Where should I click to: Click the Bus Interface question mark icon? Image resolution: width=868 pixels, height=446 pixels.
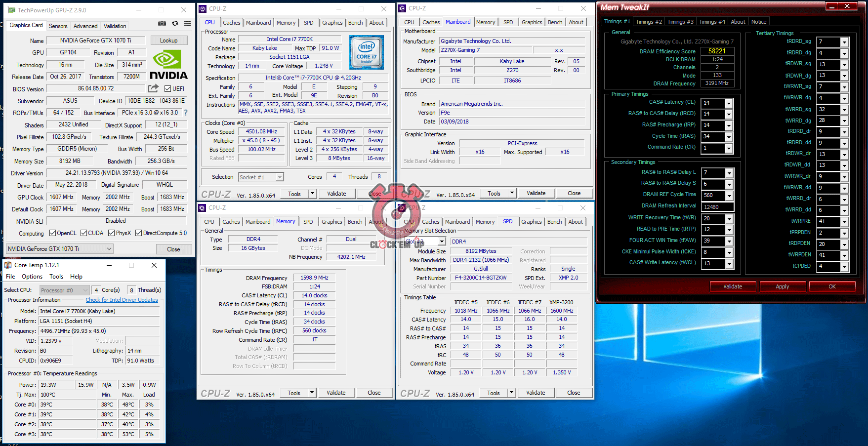click(x=186, y=113)
